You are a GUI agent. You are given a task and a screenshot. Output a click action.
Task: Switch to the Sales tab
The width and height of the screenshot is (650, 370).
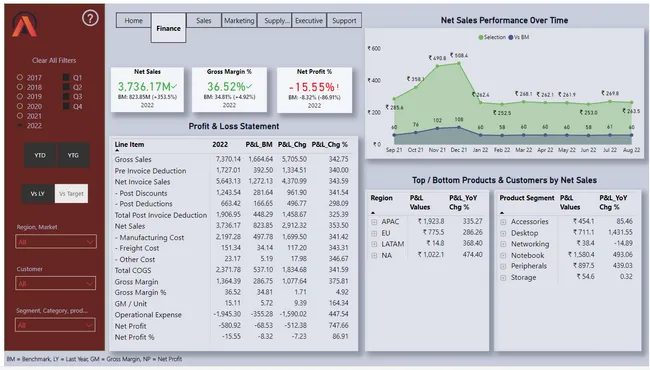click(x=204, y=21)
